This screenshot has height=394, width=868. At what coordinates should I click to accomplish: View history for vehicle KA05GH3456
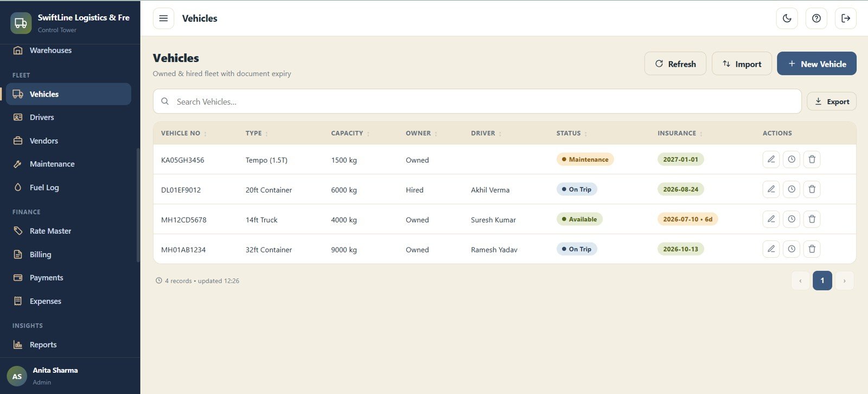[x=792, y=160]
